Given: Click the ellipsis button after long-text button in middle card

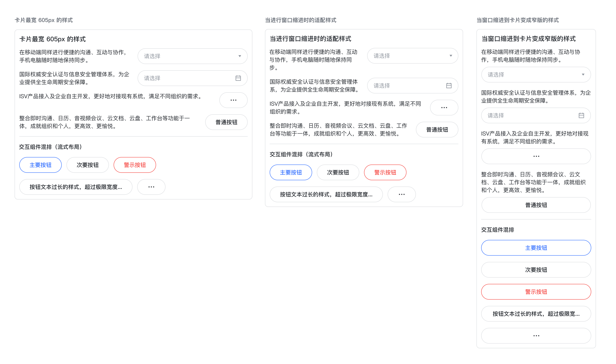Looking at the screenshot, I should [x=402, y=195].
